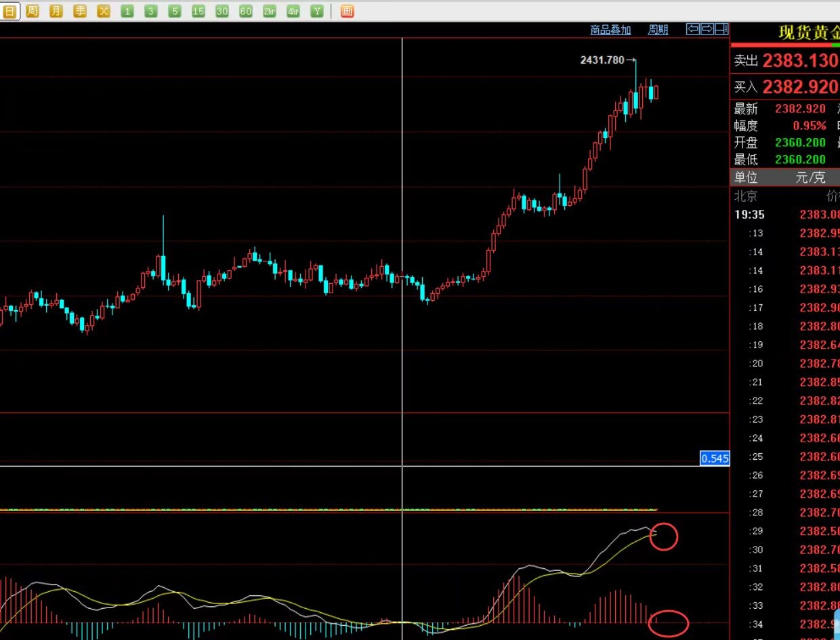The height and width of the screenshot is (640, 840).
Task: Open the 周期 period link
Action: point(658,30)
